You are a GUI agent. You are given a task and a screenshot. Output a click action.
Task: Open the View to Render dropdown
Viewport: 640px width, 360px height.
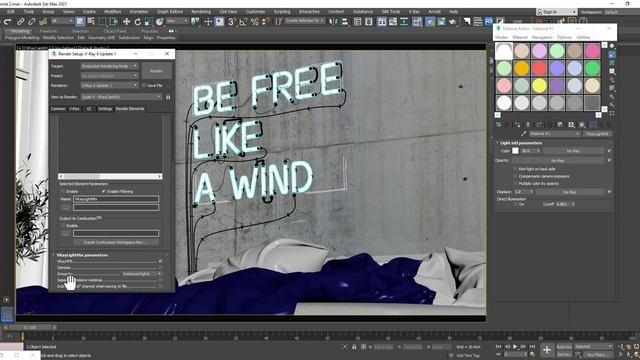(x=121, y=97)
